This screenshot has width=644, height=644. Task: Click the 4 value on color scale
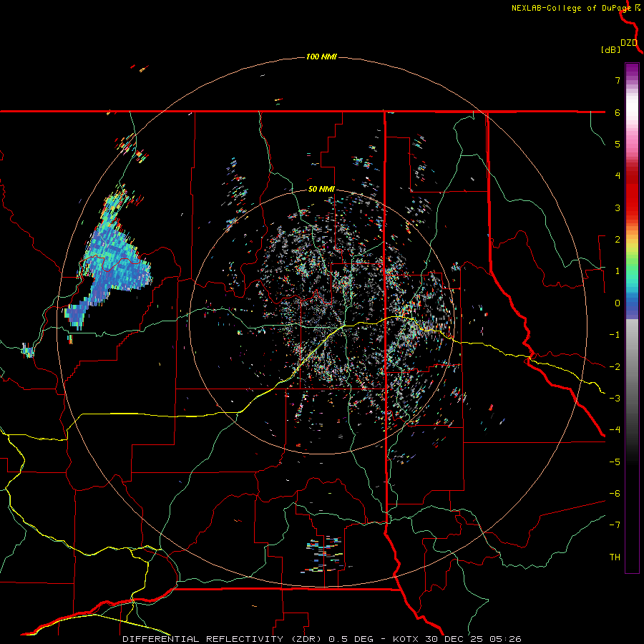point(618,176)
